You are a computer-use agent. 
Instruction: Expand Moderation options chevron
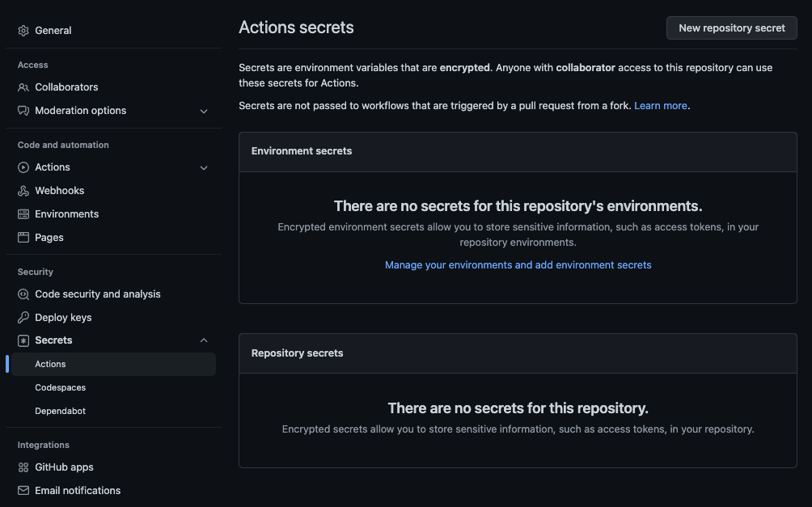204,111
